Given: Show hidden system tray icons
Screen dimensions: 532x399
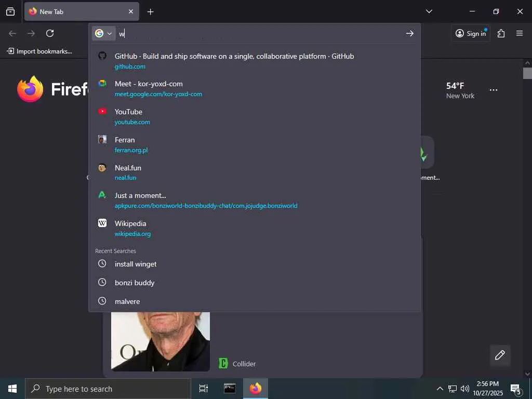Looking at the screenshot, I should pos(440,389).
